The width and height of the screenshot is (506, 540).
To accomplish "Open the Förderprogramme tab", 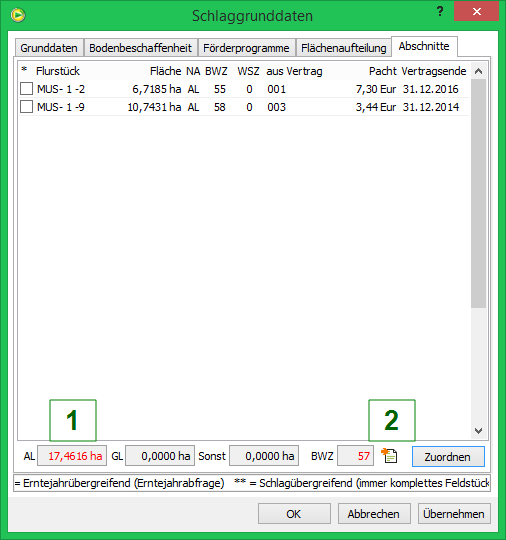I will click(246, 48).
